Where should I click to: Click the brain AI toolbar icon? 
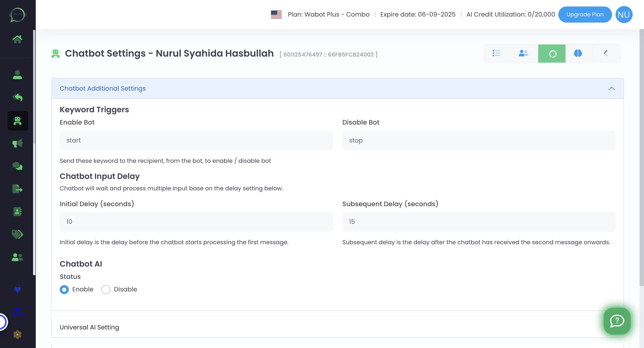click(578, 53)
